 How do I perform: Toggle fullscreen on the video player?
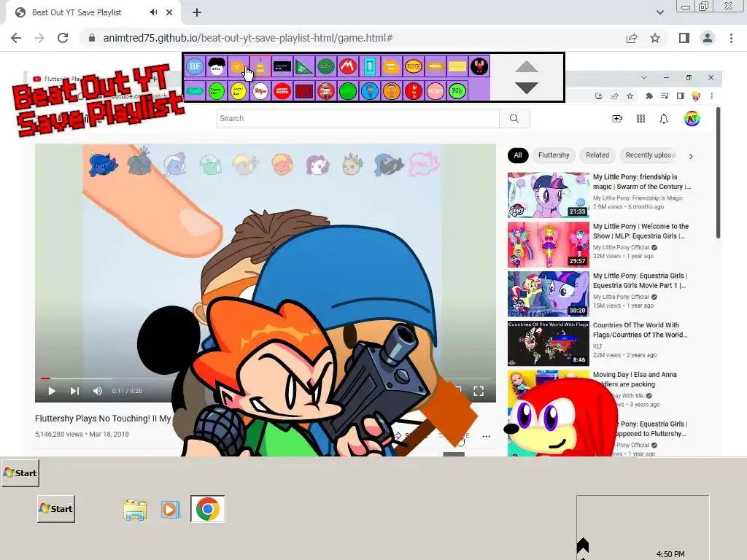[x=479, y=391]
